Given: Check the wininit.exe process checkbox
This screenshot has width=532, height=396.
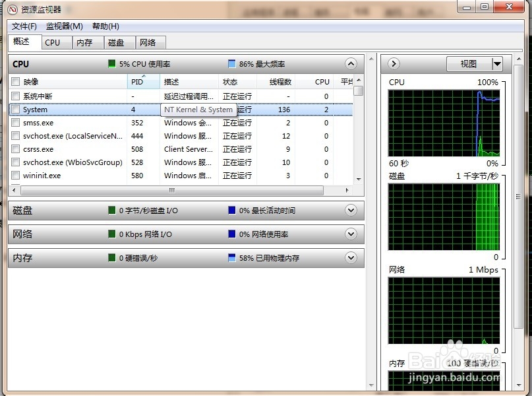Looking at the screenshot, I should coord(16,176).
